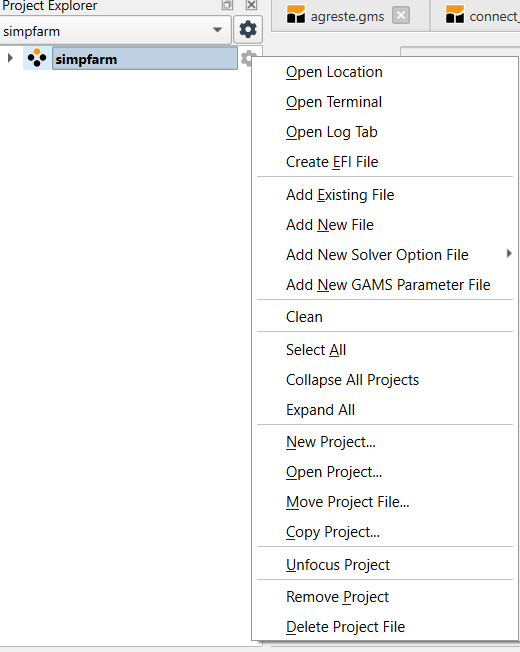The width and height of the screenshot is (520, 652).
Task: Expand the simpfarm tree node
Action: tap(10, 58)
